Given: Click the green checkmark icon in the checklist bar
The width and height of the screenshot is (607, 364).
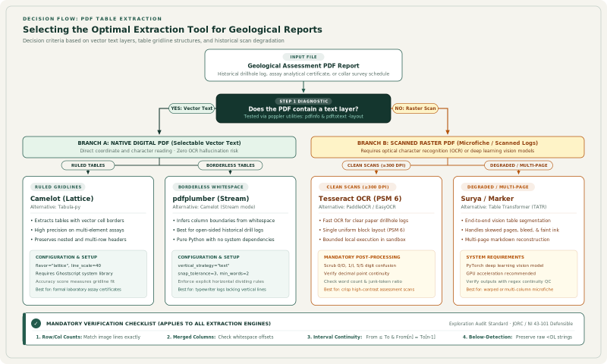Looking at the screenshot, I should 36,323.
